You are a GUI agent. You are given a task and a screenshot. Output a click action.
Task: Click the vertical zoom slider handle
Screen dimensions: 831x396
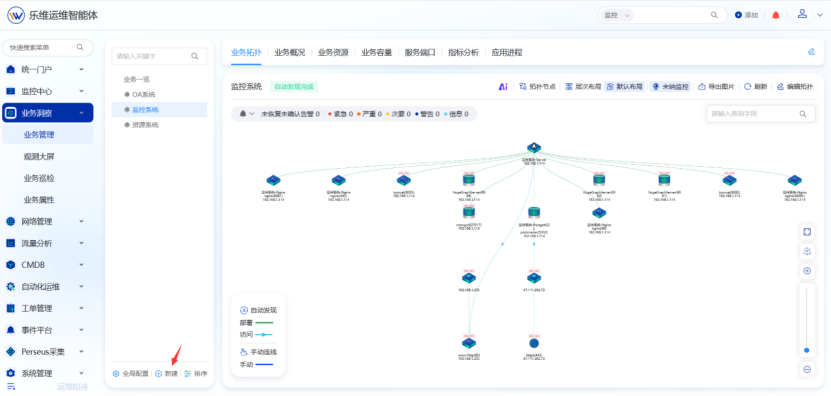pos(807,350)
